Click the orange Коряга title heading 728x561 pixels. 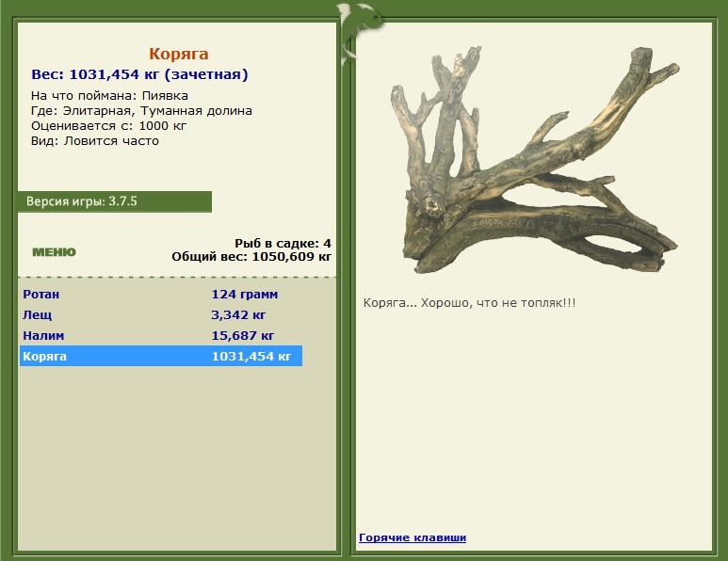click(179, 54)
